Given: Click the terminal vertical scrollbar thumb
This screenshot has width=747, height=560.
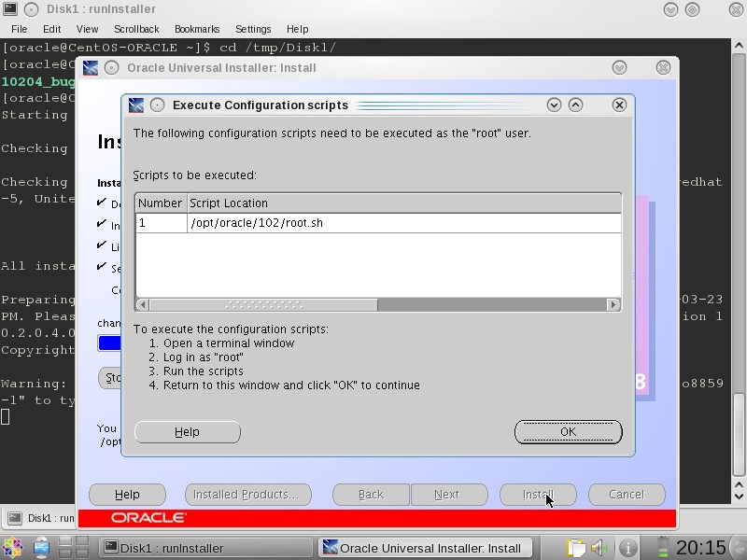Looking at the screenshot, I should coord(739,434).
